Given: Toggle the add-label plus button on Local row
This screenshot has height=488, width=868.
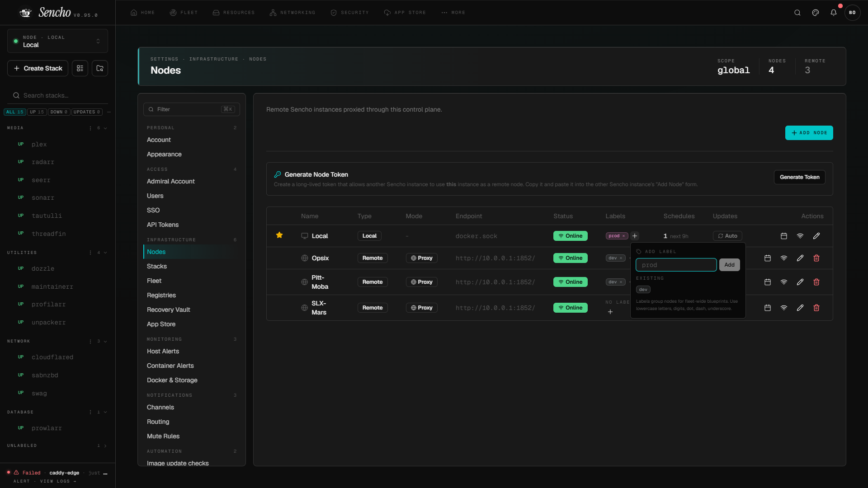Looking at the screenshot, I should (x=635, y=236).
